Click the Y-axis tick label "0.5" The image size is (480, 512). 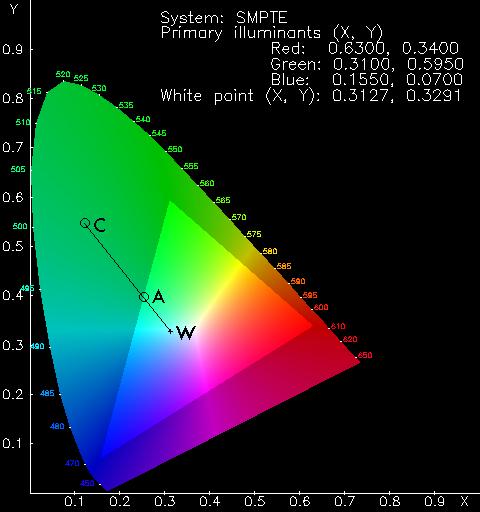coord(13,246)
